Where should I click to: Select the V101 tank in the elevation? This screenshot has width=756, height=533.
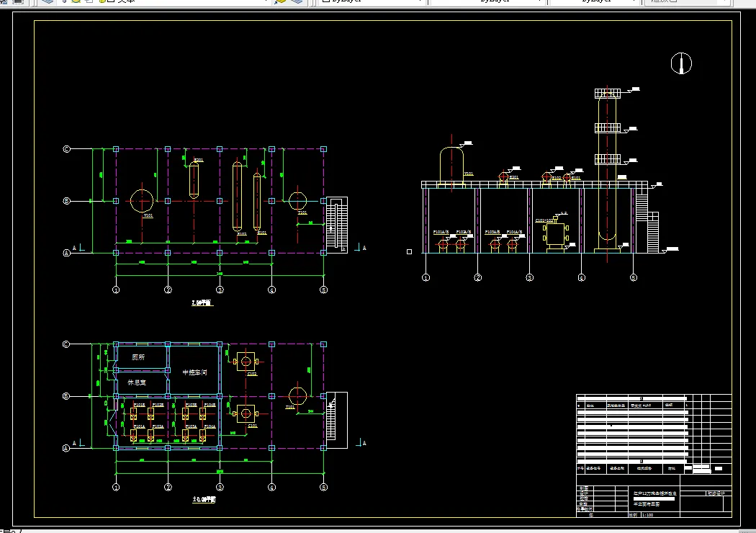point(451,166)
